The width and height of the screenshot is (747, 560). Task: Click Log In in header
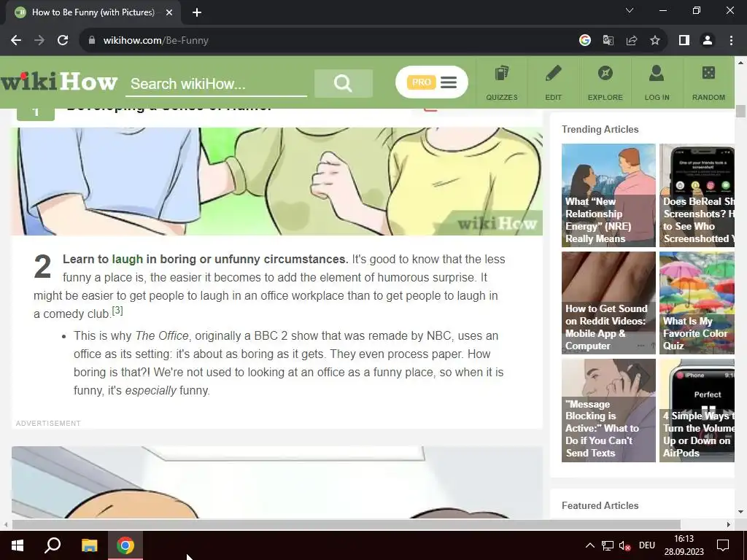[657, 82]
